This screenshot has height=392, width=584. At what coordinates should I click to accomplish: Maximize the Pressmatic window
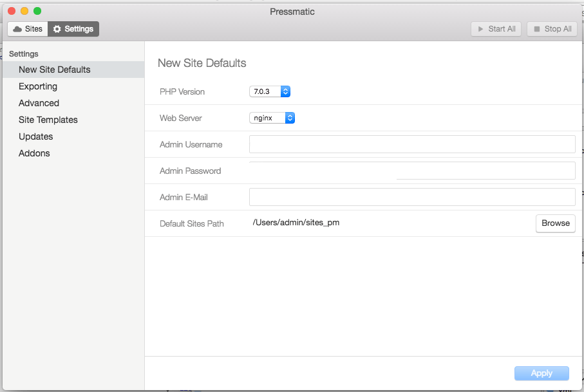37,11
